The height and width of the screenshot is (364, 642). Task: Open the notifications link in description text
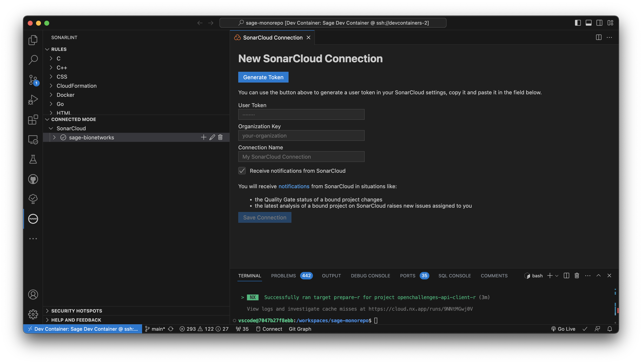click(x=294, y=186)
